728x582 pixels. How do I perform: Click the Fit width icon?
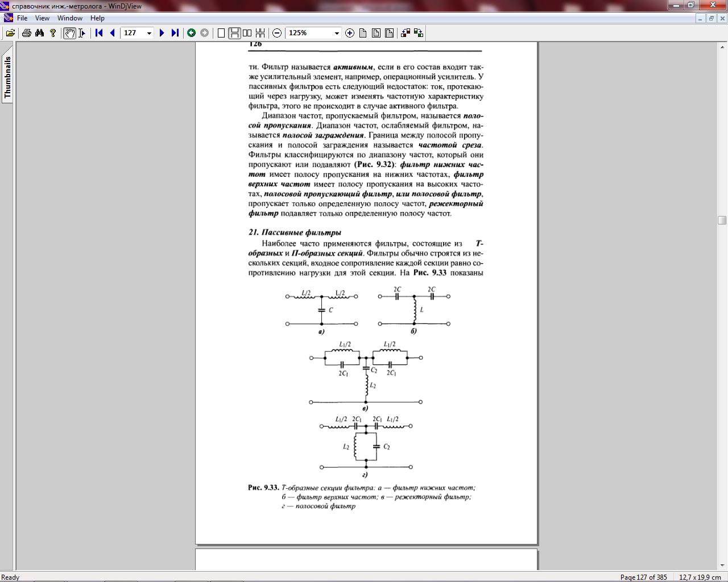pos(389,33)
